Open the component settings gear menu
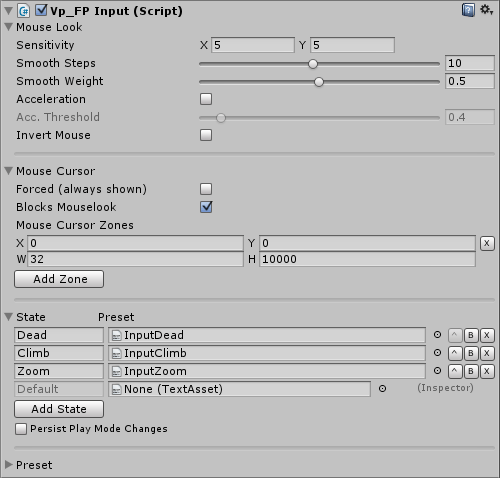The image size is (500, 478). click(486, 10)
